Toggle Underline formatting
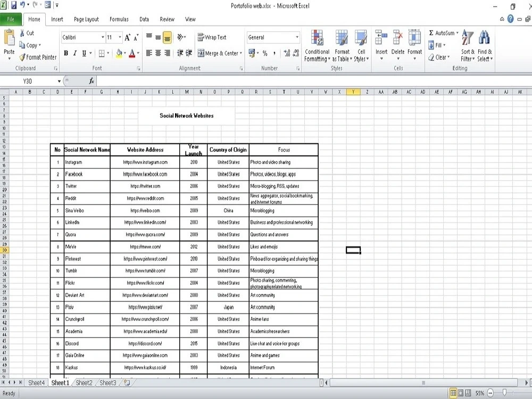Image resolution: width=532 pixels, height=399 pixels. [84, 53]
